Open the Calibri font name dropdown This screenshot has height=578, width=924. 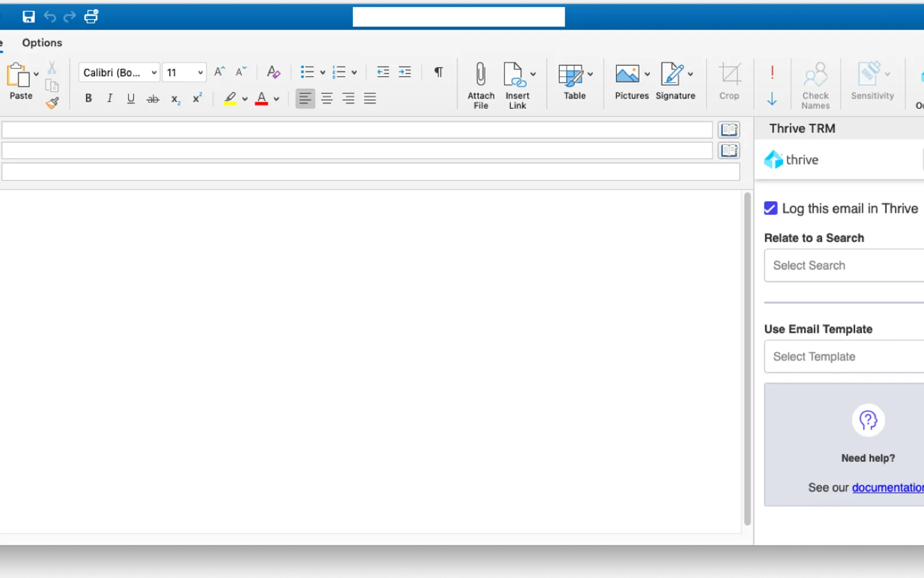pyautogui.click(x=119, y=72)
